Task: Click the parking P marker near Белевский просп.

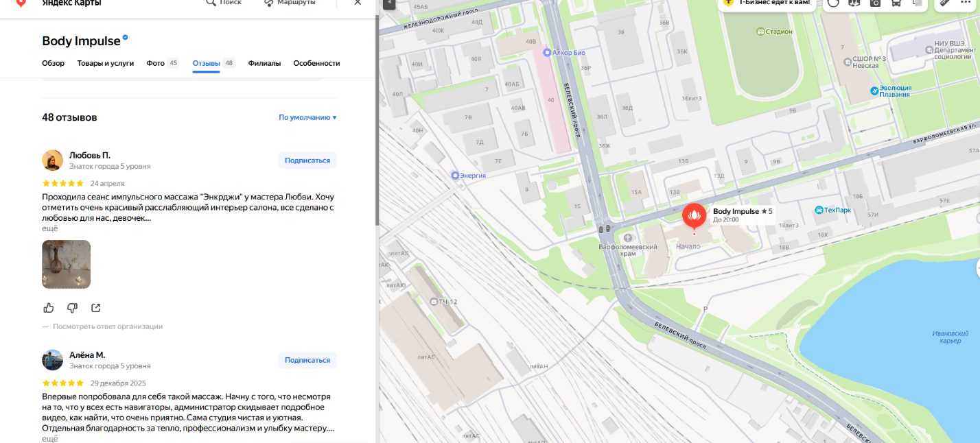Action: 705,309
